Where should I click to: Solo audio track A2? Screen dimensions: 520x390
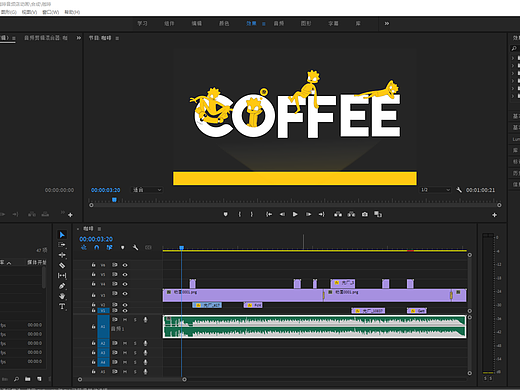[x=135, y=343]
